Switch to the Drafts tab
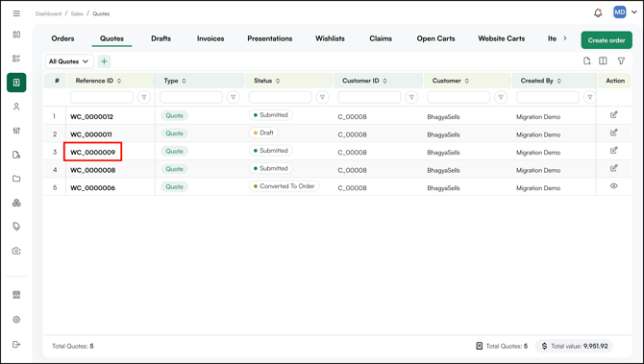Viewport: 644px width, 364px height. (161, 38)
